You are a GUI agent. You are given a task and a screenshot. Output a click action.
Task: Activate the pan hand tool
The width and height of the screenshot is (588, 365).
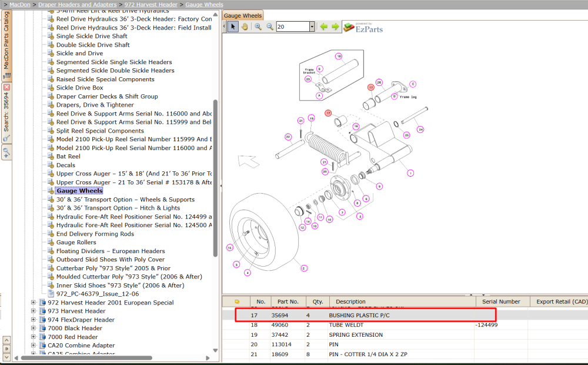245,26
